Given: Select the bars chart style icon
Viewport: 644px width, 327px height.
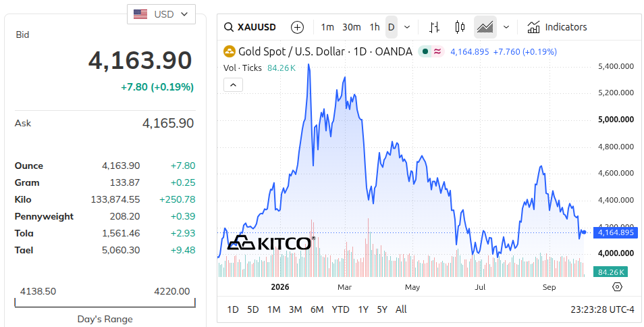Looking at the screenshot, I should [434, 28].
